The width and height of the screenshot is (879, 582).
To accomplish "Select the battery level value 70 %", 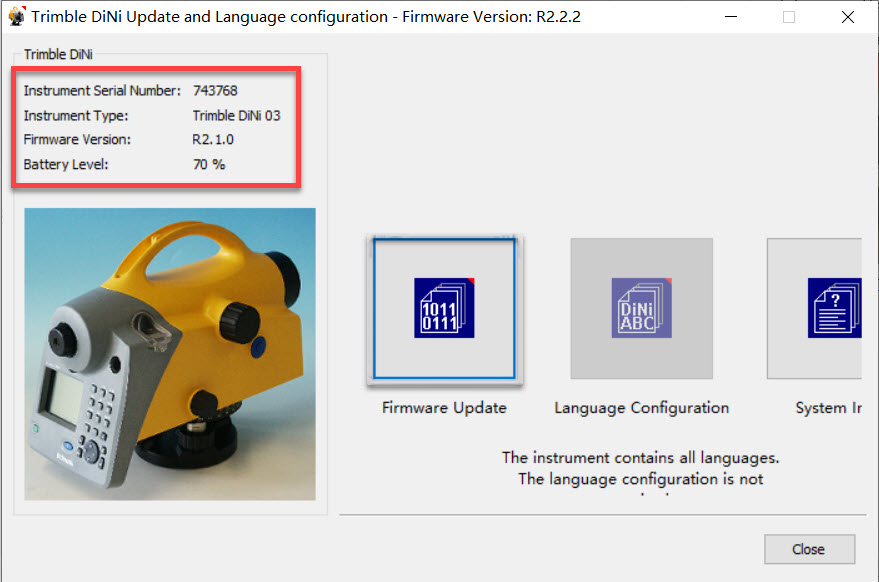I will 209,164.
